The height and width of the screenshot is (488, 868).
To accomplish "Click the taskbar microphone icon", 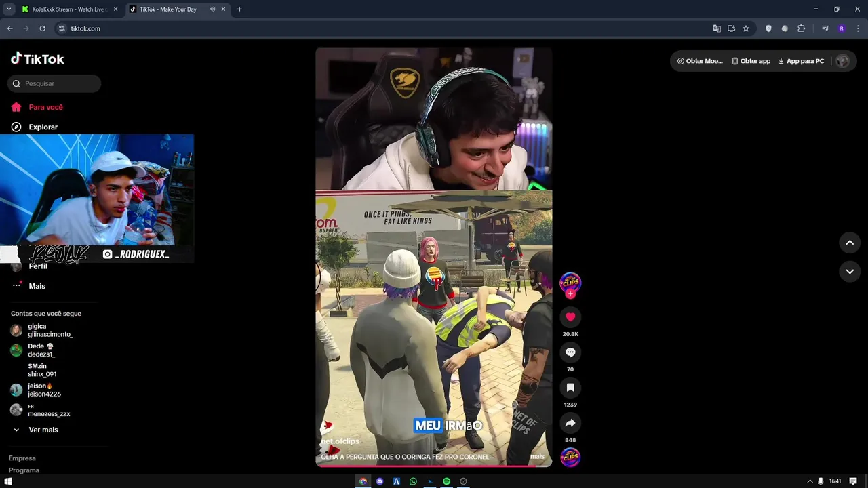I will point(821,481).
